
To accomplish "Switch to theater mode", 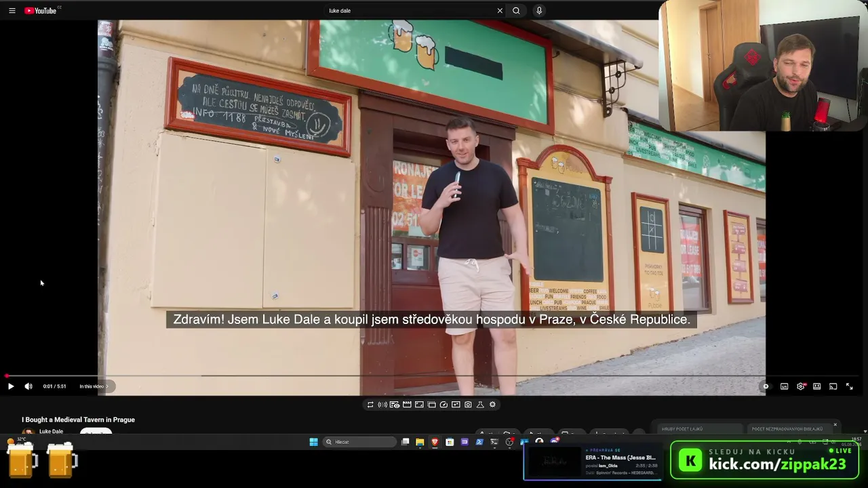I will 817,386.
